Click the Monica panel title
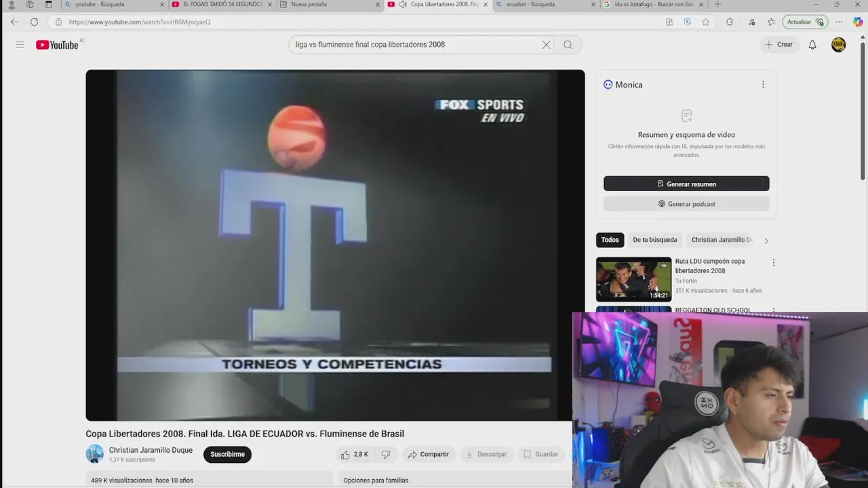The width and height of the screenshot is (868, 488). (629, 85)
